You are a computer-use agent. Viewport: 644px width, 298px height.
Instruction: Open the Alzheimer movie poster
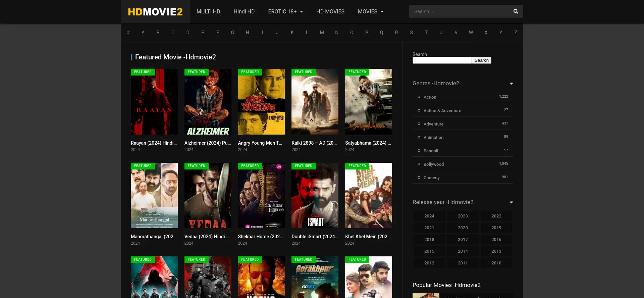[208, 102]
